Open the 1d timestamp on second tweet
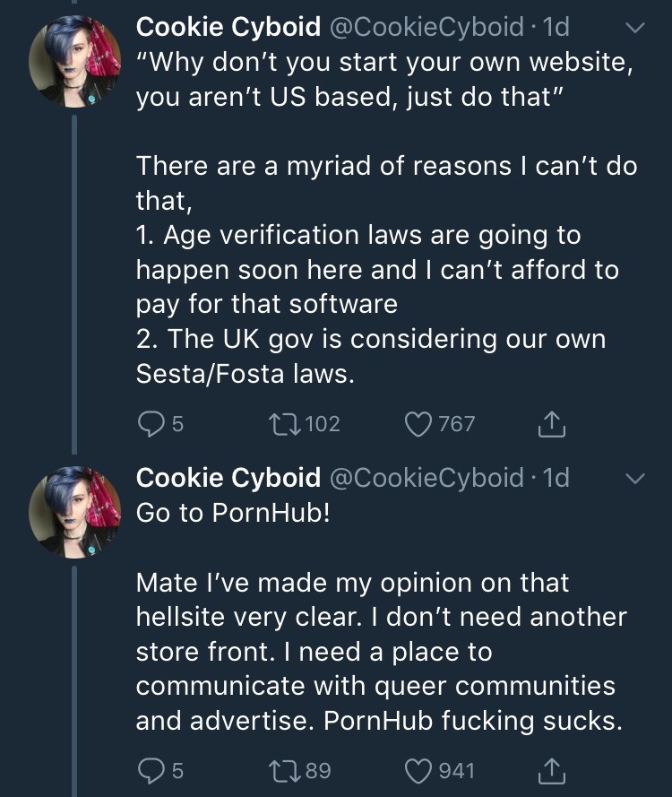Image resolution: width=672 pixels, height=797 pixels. [556, 478]
